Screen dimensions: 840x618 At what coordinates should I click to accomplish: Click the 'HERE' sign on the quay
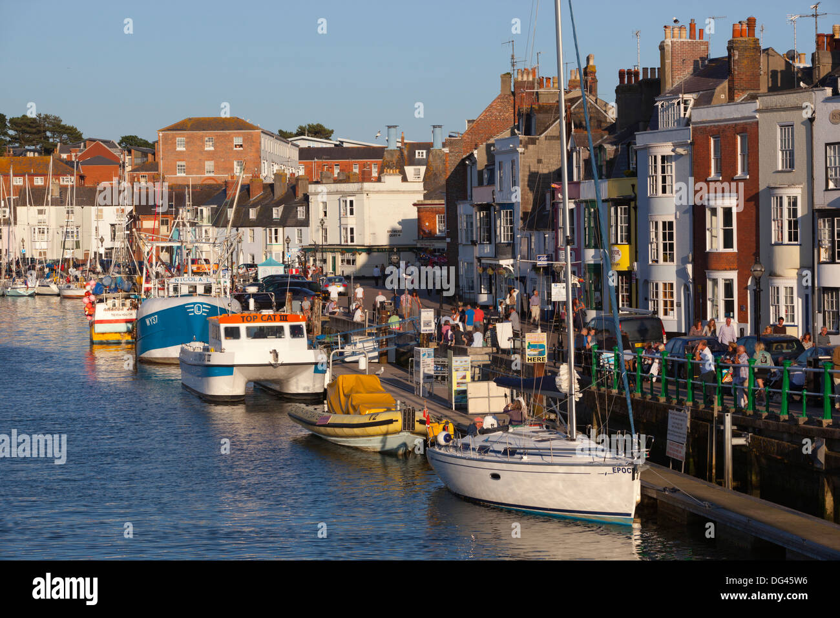[x=536, y=348]
